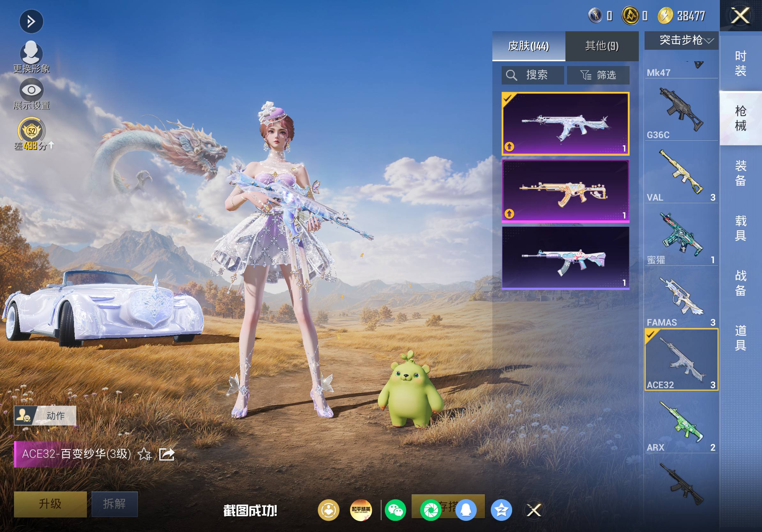Select the equipped white-blue ACE32 skin card
The width and height of the screenshot is (762, 532).
pyautogui.click(x=565, y=124)
